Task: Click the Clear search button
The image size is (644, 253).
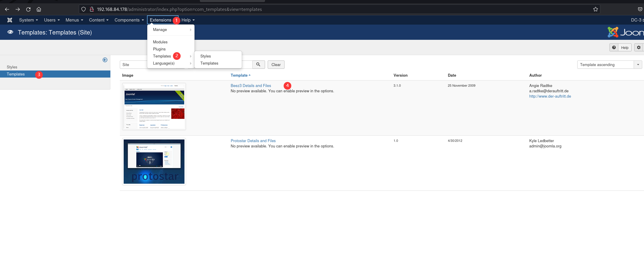Action: pyautogui.click(x=276, y=65)
